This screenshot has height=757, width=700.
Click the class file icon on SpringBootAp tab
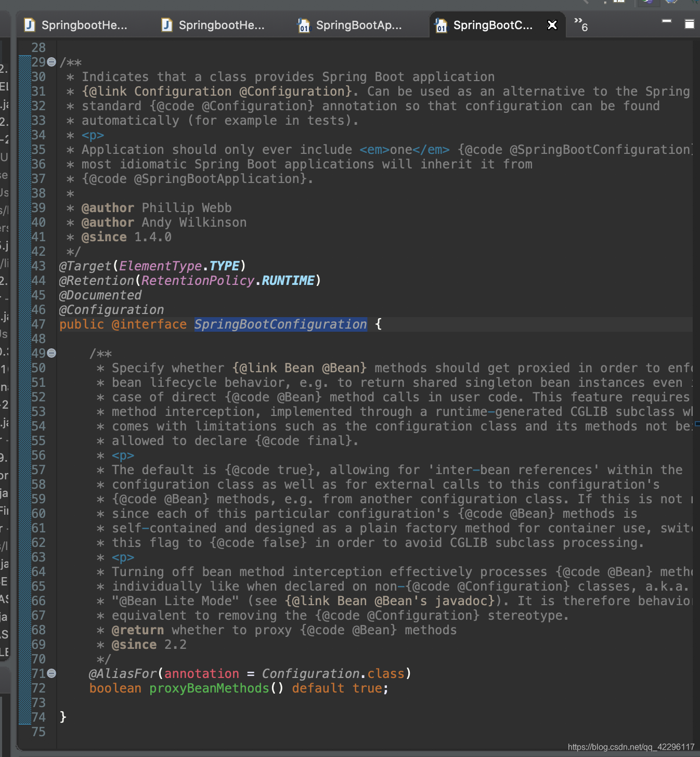[x=303, y=25]
